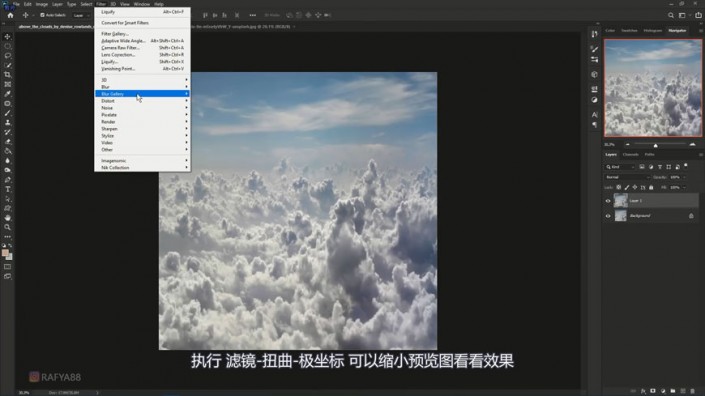The width and height of the screenshot is (705, 396).
Task: Open the Edit menu
Action: click(x=27, y=4)
